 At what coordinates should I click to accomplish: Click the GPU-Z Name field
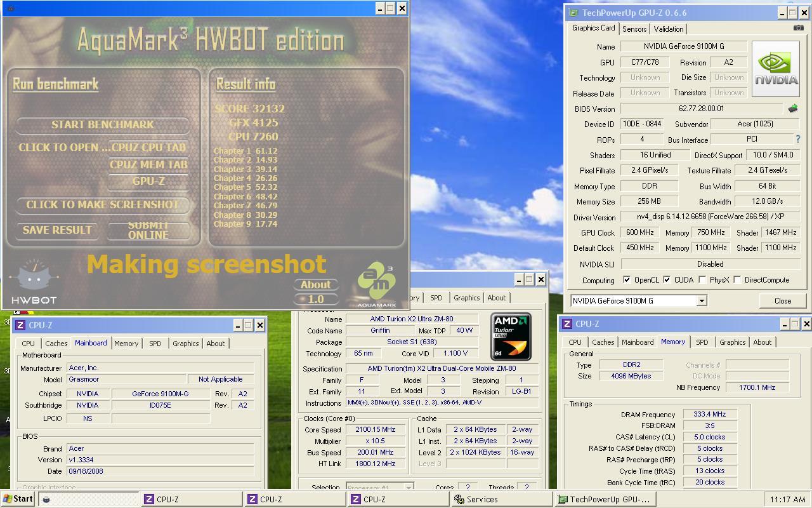684,46
